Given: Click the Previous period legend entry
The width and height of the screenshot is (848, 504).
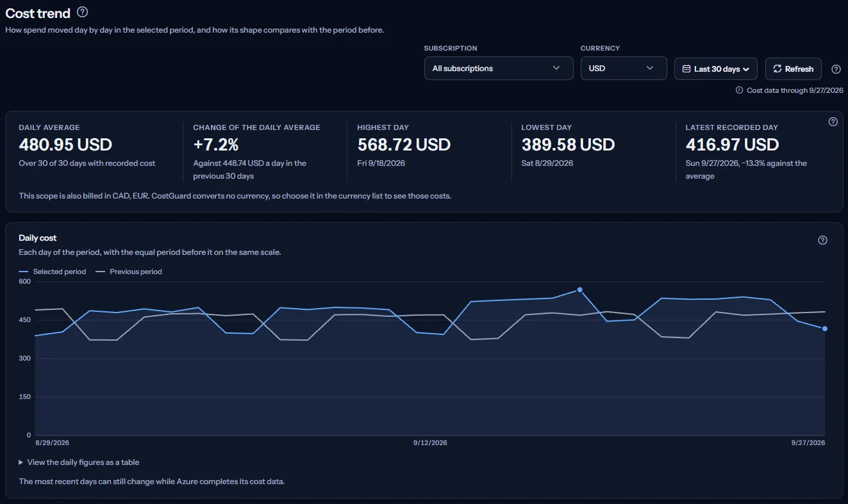Looking at the screenshot, I should [x=129, y=272].
